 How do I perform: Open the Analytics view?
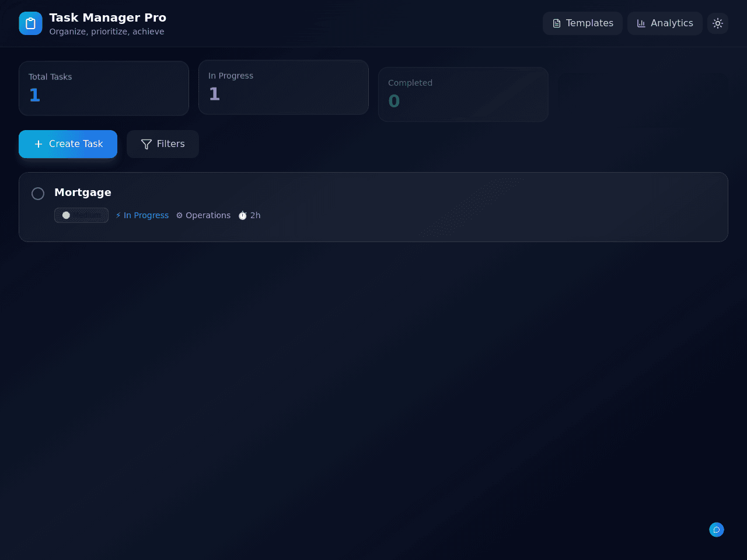pos(665,23)
